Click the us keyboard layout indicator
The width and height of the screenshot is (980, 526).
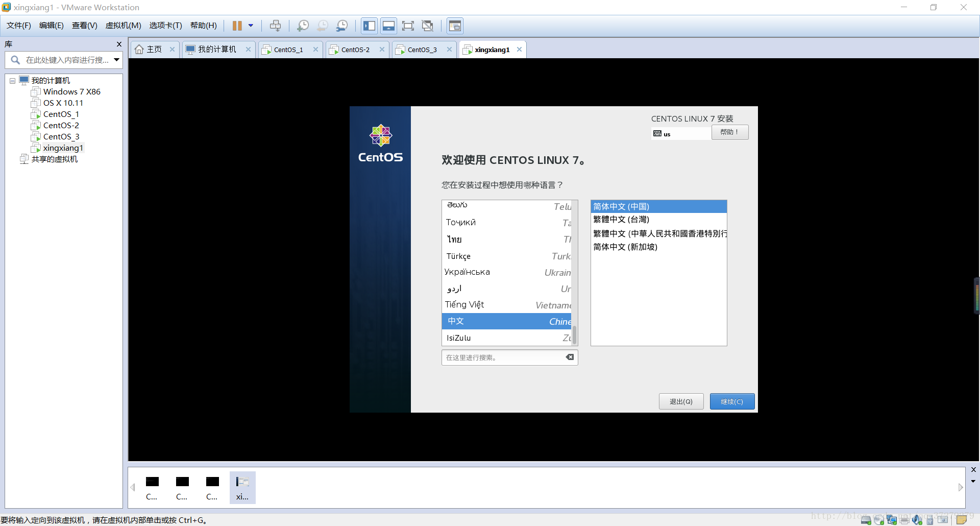click(681, 134)
